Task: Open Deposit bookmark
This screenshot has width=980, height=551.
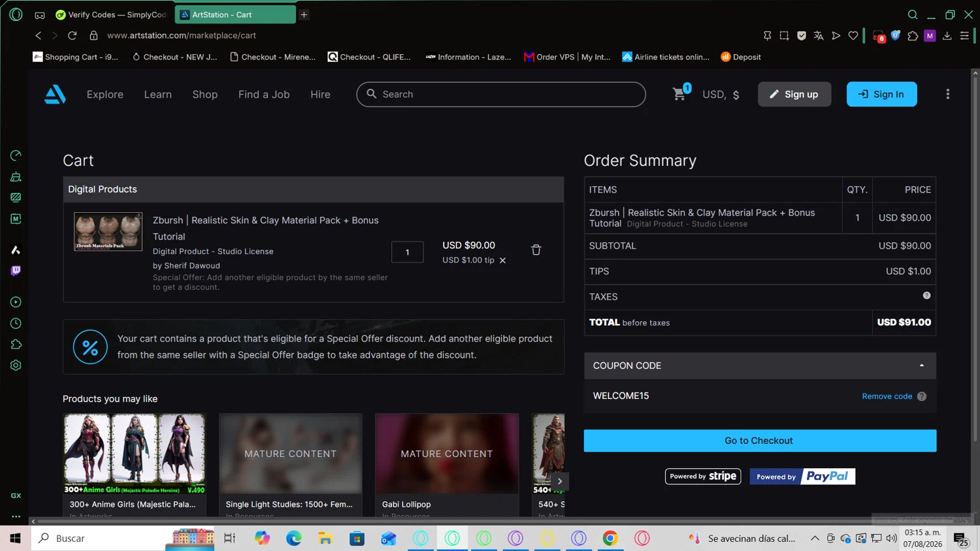Action: [x=741, y=57]
